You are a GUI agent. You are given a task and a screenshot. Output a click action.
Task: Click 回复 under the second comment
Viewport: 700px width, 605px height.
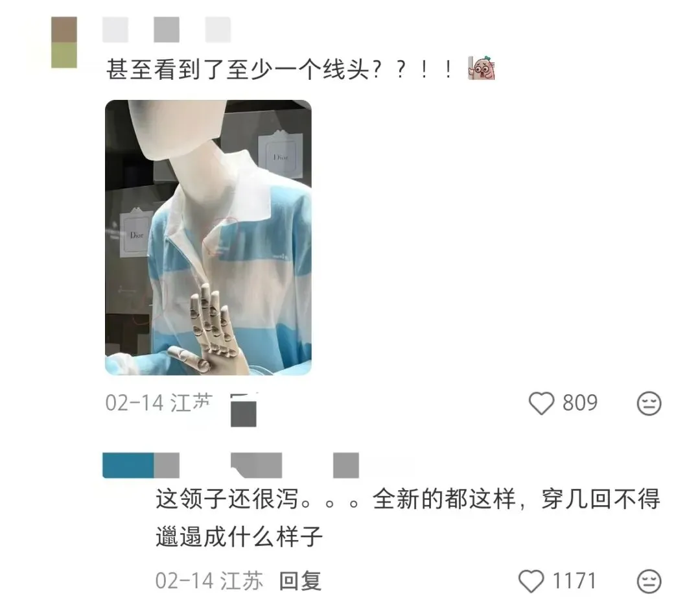[x=301, y=581]
